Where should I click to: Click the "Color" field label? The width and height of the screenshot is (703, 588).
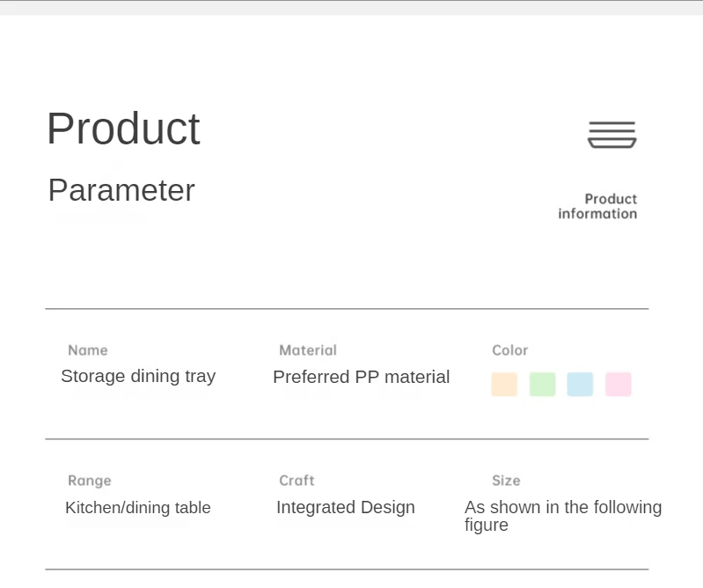click(x=510, y=350)
